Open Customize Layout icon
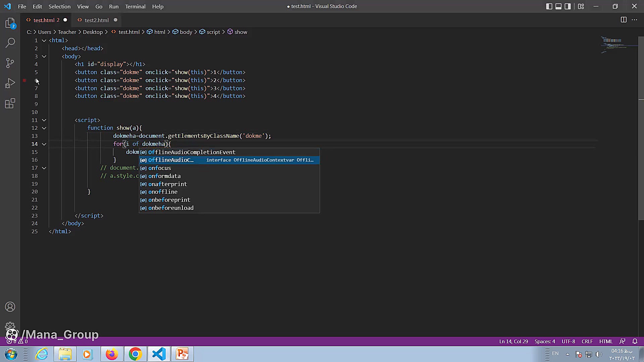 tap(581, 6)
